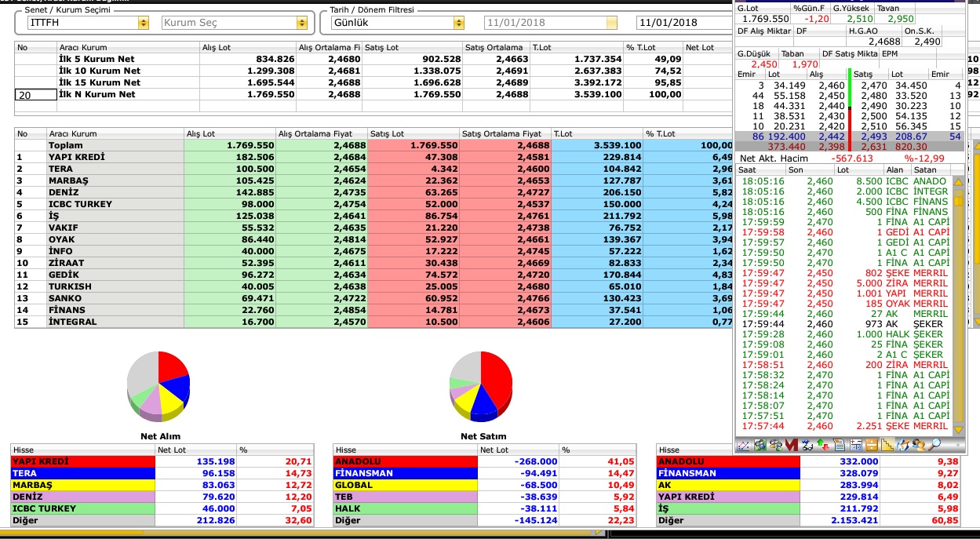
Task: Click the Net Akt. Hacim value -567.613
Action: (x=851, y=158)
